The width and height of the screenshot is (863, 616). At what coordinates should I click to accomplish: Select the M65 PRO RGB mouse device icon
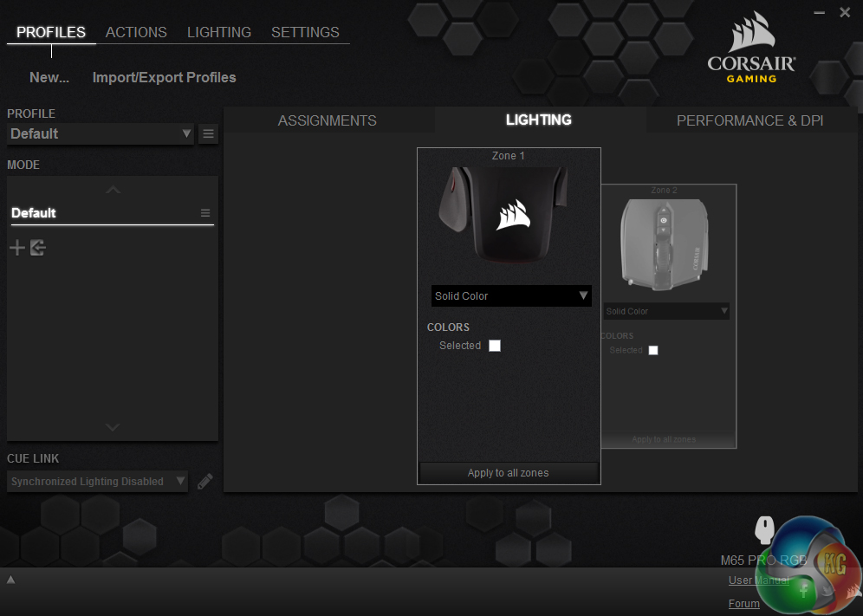(x=764, y=530)
